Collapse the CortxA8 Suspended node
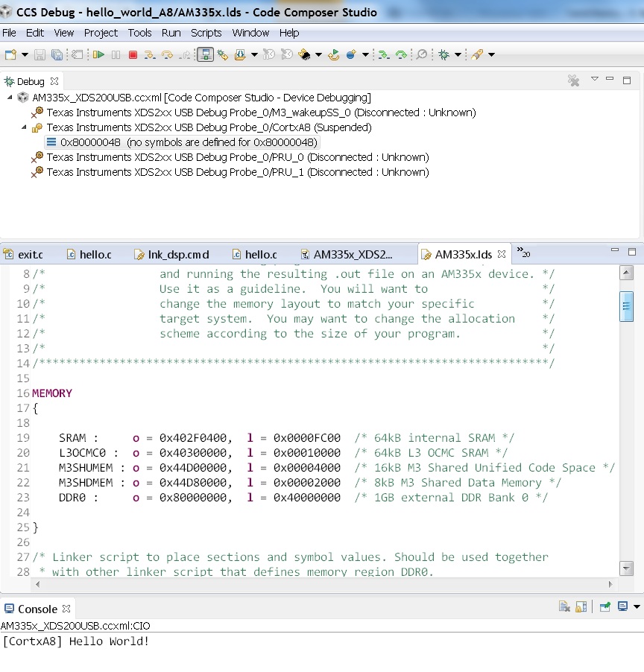The image size is (644, 672). point(25,127)
